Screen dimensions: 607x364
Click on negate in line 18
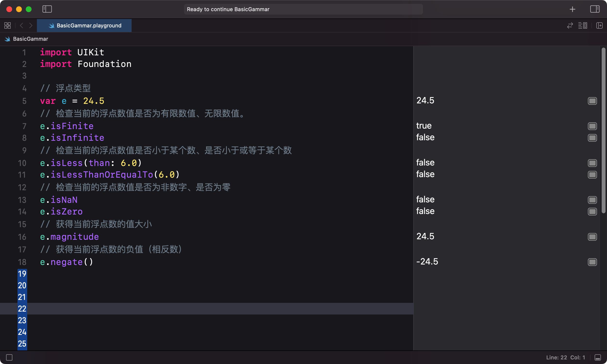click(x=67, y=262)
